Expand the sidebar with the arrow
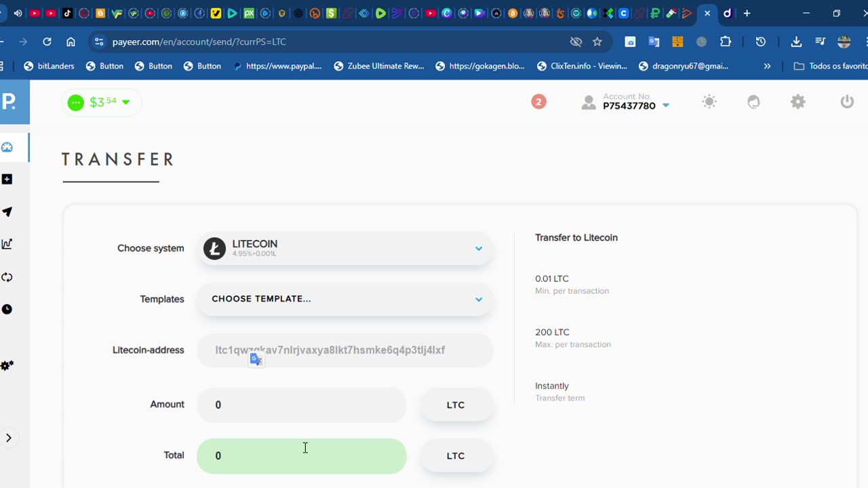Screen dimensions: 868x488 9,438
